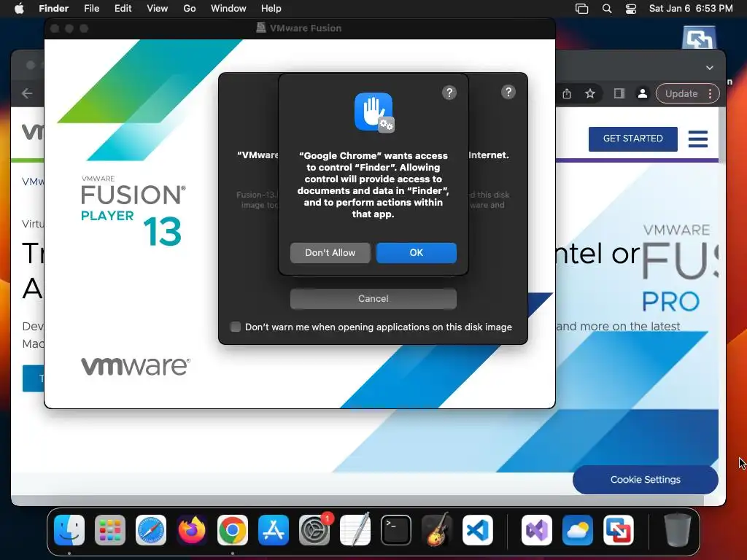Click the privacy hand icon in dialog
747x560 pixels.
point(374,112)
